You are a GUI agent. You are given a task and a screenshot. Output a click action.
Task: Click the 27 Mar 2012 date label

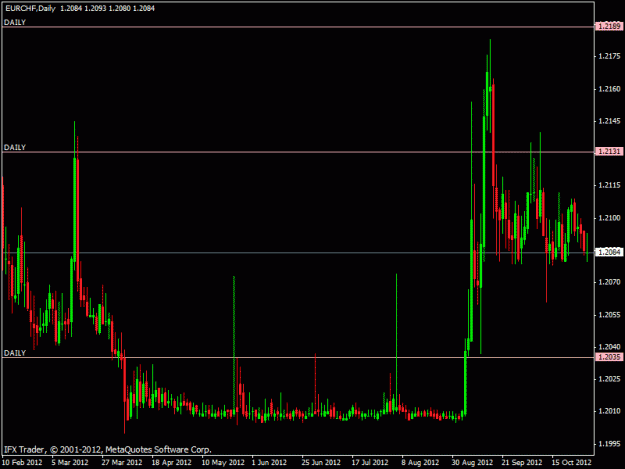(x=122, y=462)
